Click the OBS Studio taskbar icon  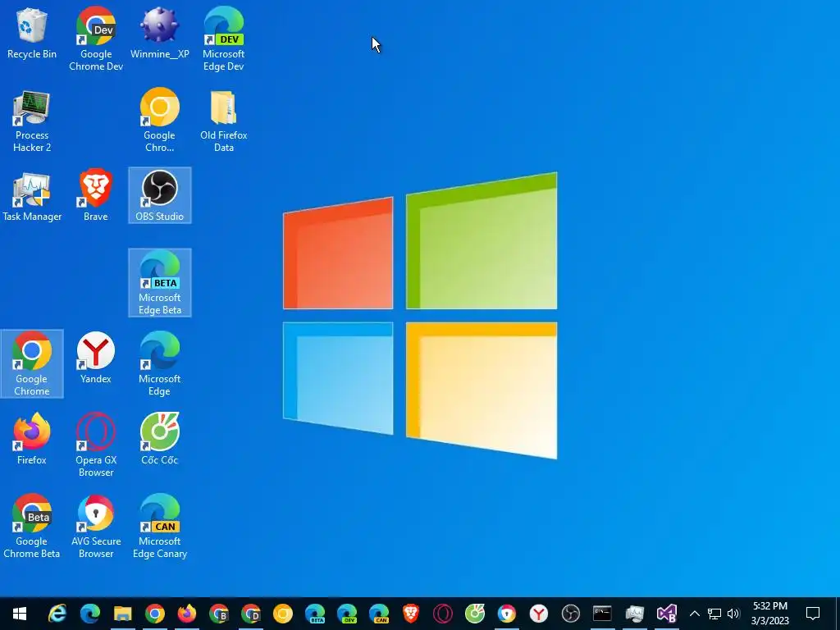coord(571,614)
